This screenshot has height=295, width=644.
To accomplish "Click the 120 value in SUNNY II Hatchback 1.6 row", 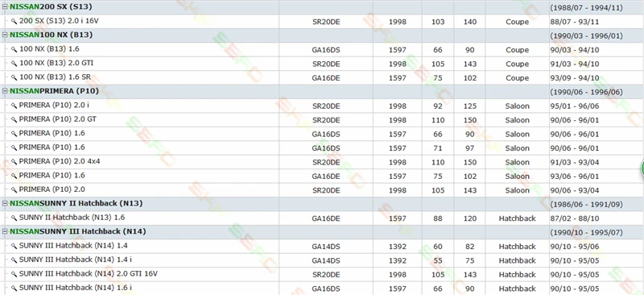I will point(470,218).
